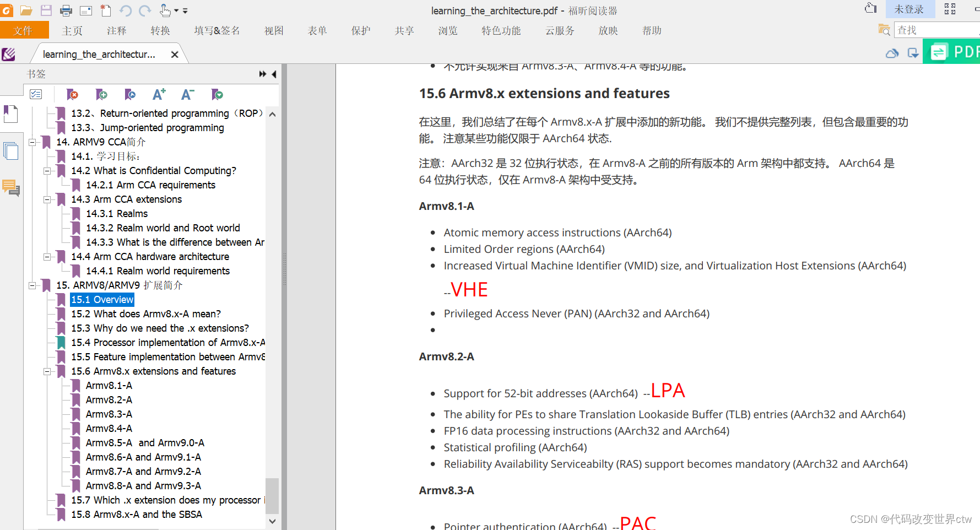Image resolution: width=980 pixels, height=530 pixels.
Task: Open the Armv8.3-A bookmark
Action: [x=109, y=414]
